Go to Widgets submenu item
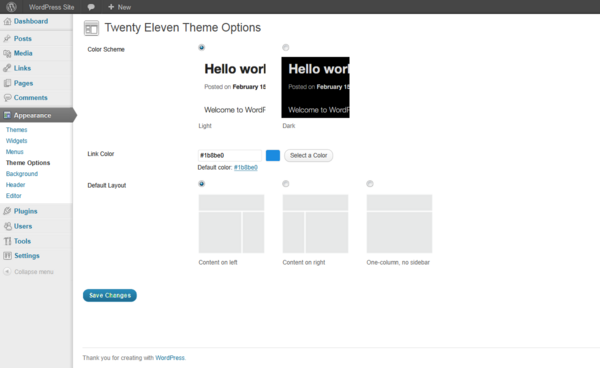 [x=16, y=141]
